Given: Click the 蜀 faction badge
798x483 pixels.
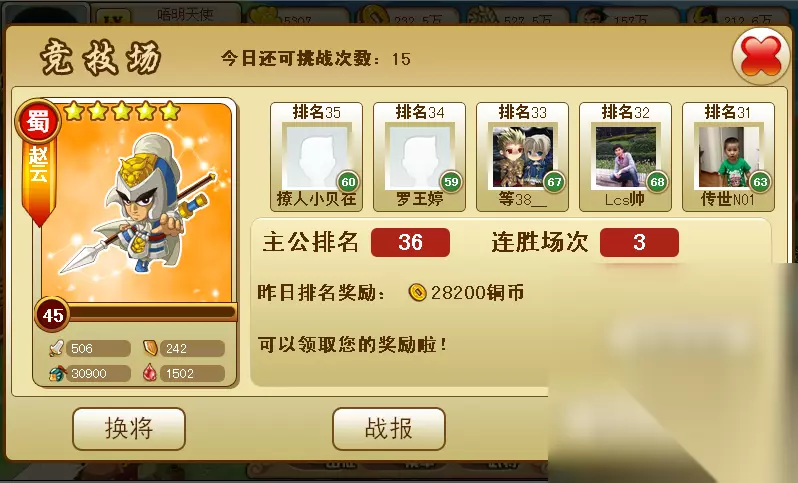Looking at the screenshot, I should 38,121.
